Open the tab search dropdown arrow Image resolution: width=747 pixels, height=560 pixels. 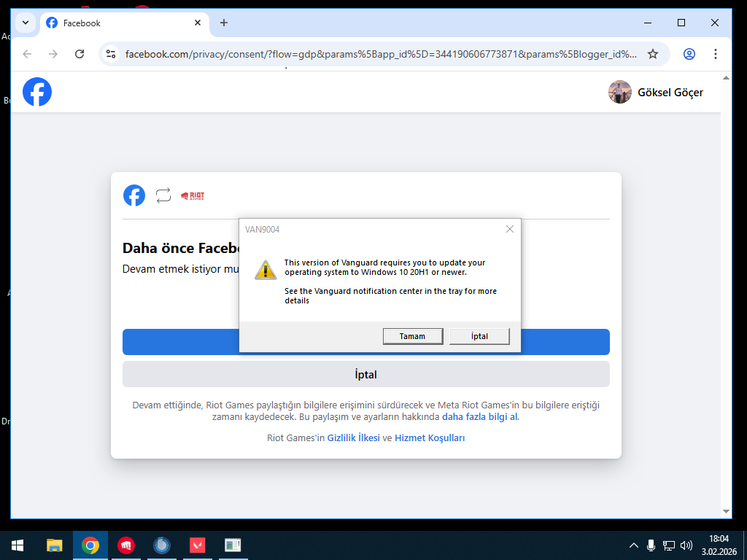26,23
